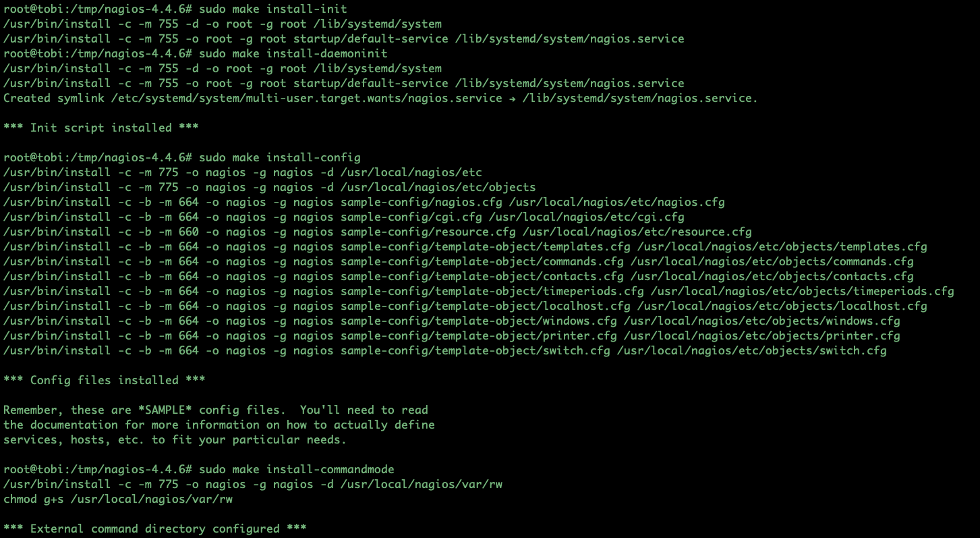Click the "Remember, these are *SAMPLE*" notice
The image size is (980, 538).
coord(216,410)
